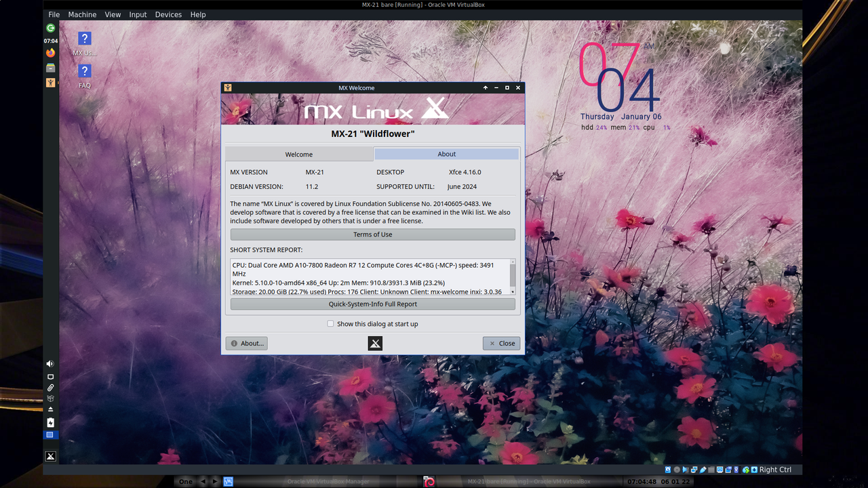Click the eject removable media icon
The height and width of the screenshot is (488, 868).
click(50, 409)
